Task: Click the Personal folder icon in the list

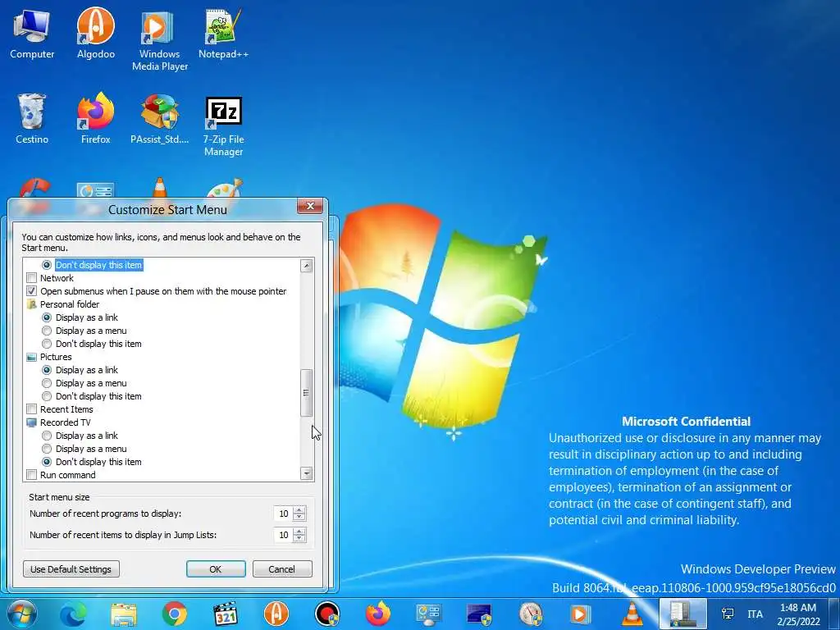Action: click(x=32, y=304)
